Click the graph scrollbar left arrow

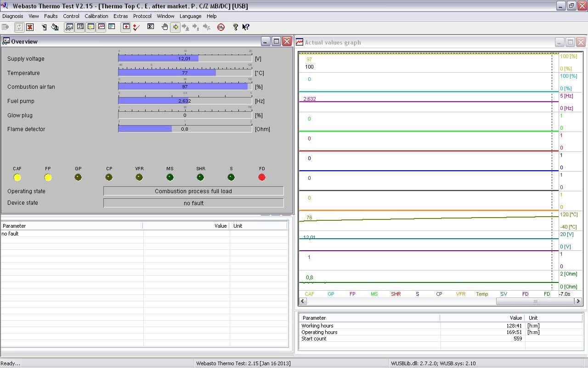tap(302, 301)
